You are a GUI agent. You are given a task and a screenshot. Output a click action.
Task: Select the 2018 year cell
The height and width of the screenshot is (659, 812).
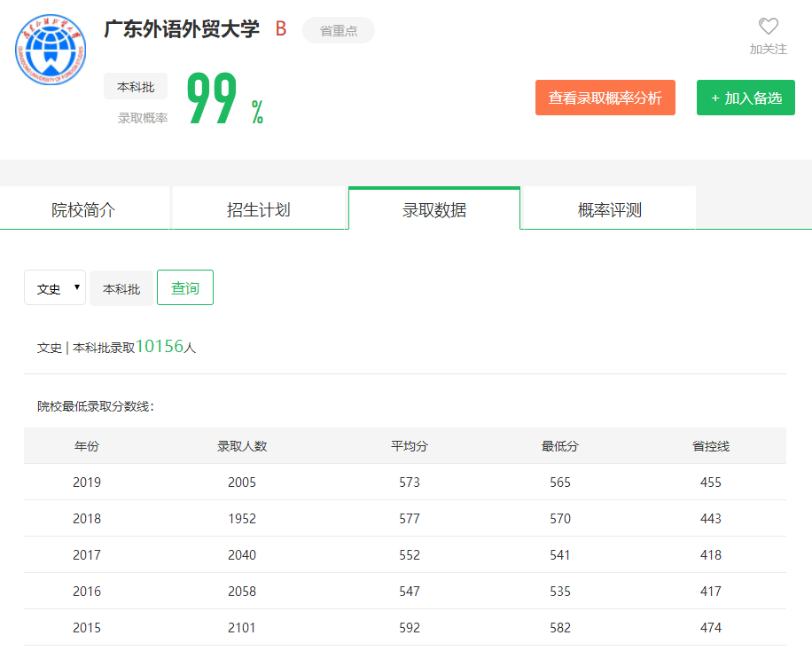point(87,519)
